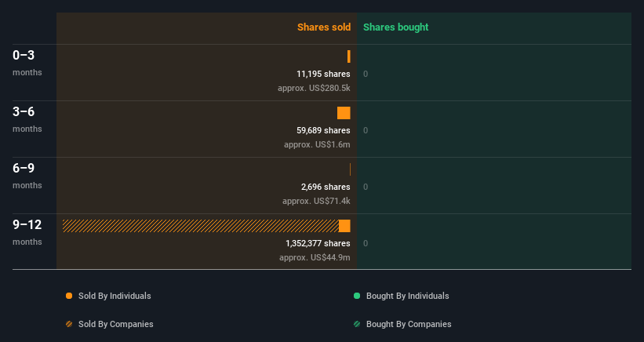Click the bought value 0 in 6–9 months row
Screen dimensions: 644x342
pyautogui.click(x=366, y=187)
